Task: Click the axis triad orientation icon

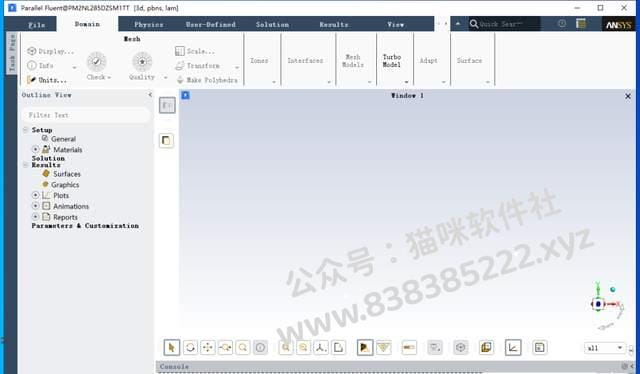Action: pos(321,347)
